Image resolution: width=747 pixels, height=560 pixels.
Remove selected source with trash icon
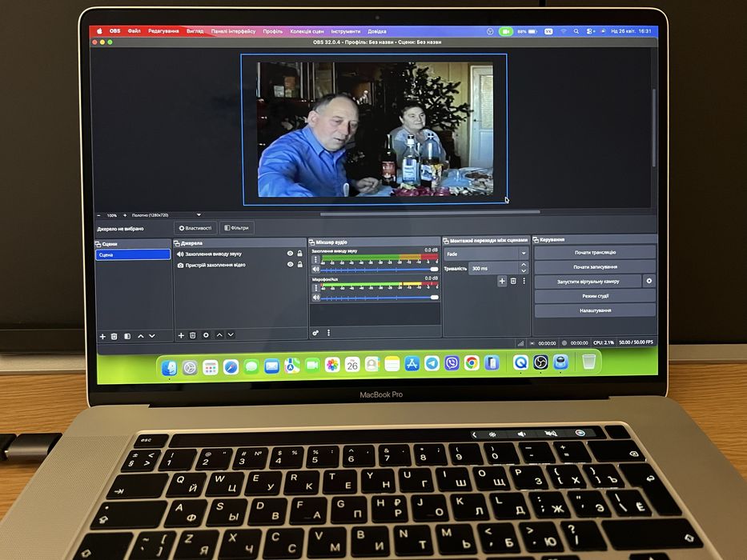(193, 335)
